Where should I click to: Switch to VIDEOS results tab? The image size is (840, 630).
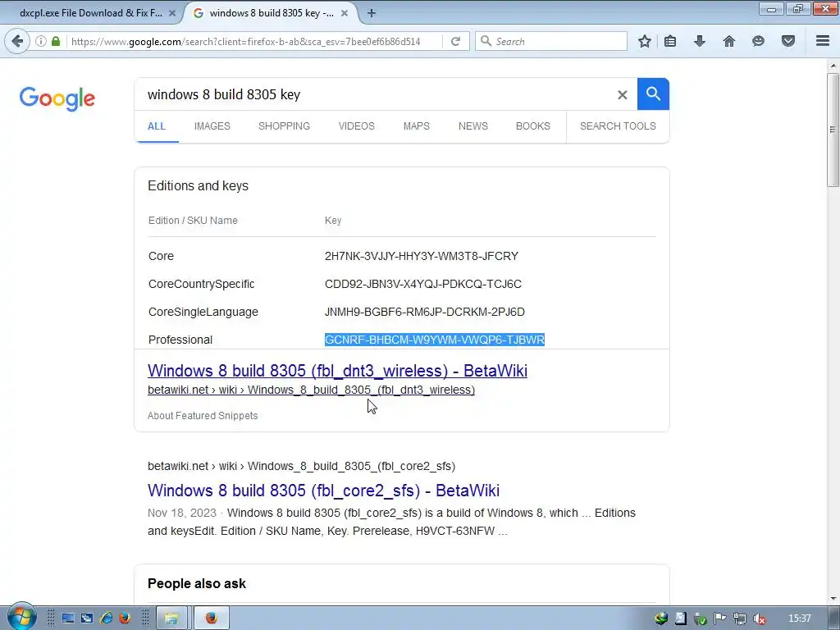pyautogui.click(x=356, y=126)
